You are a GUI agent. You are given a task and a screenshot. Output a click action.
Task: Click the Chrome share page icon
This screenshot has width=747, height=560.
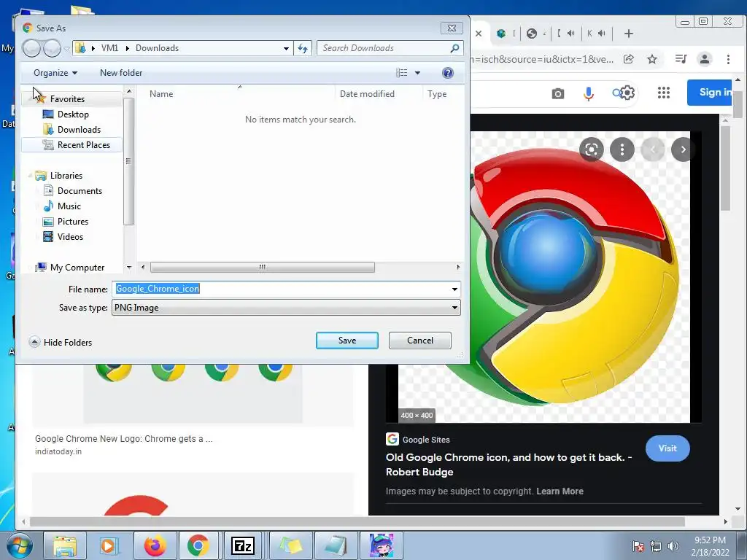tap(628, 59)
